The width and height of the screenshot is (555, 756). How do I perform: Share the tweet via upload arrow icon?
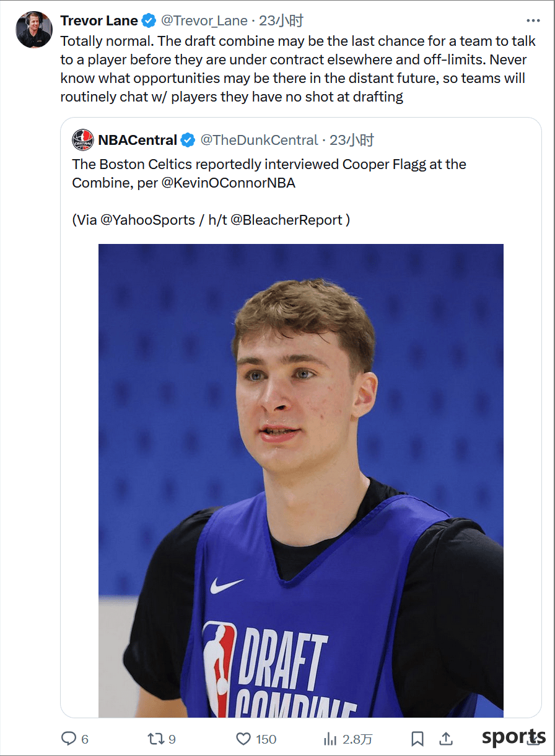click(x=445, y=739)
